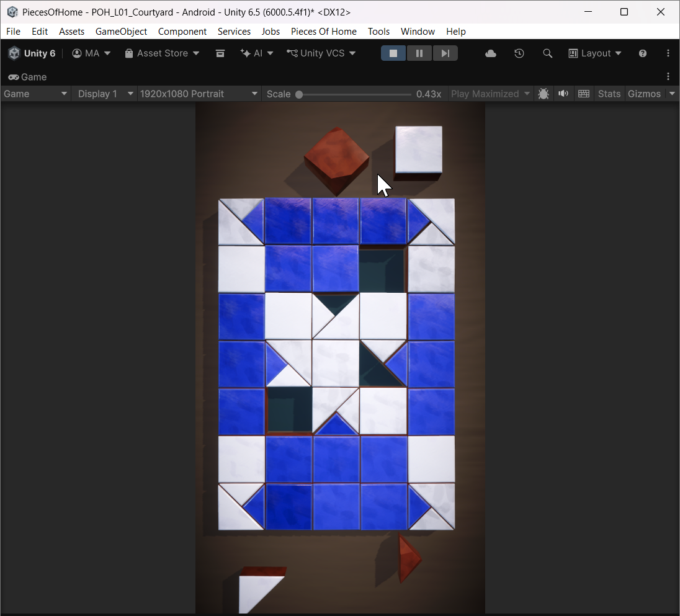Open the Play Maximized dropdown
Screen dimensions: 680x616
tap(491, 94)
